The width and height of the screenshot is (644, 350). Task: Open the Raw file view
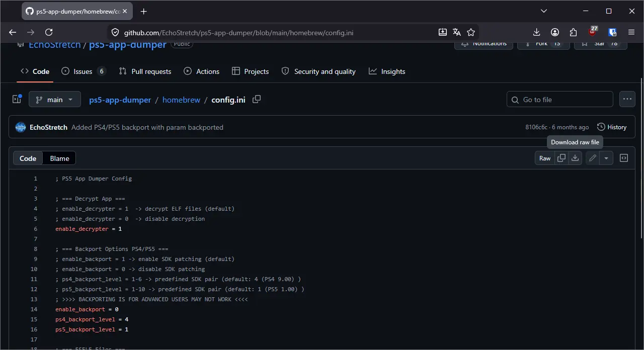click(545, 158)
